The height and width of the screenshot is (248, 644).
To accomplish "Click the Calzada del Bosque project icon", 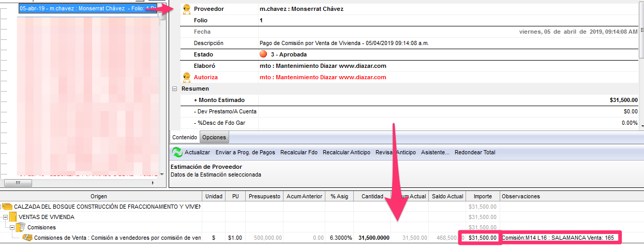I will point(7,207).
